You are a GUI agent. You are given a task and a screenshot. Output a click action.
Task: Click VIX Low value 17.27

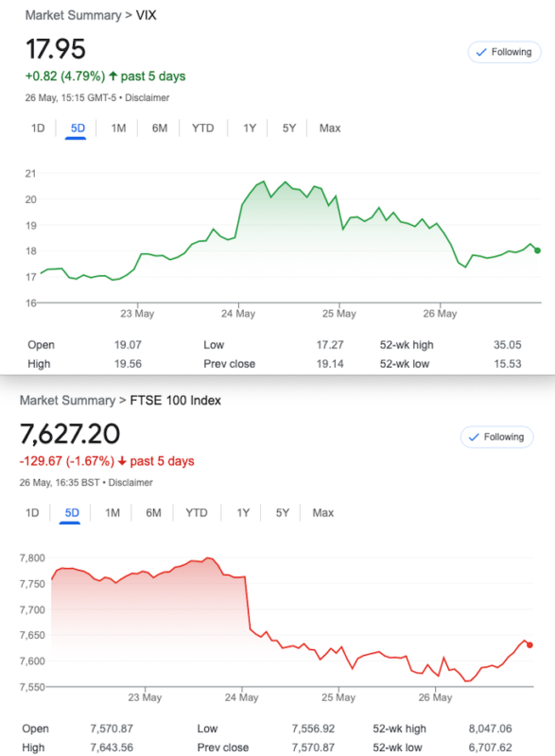click(330, 345)
